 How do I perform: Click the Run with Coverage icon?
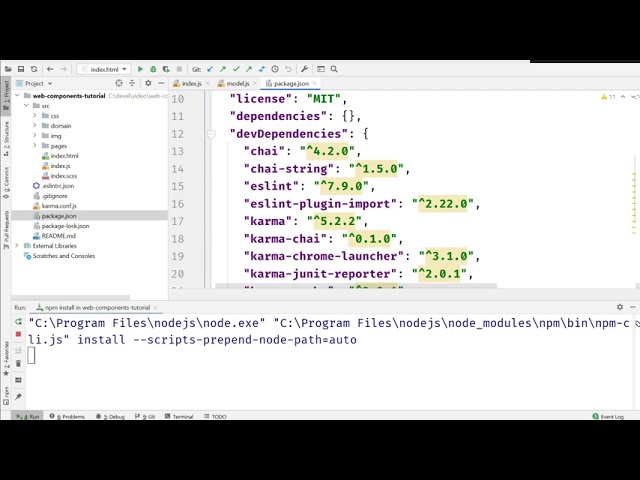166,69
